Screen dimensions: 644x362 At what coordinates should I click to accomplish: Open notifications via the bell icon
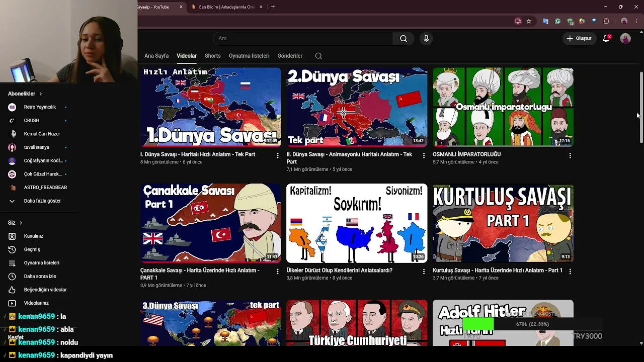point(606,38)
